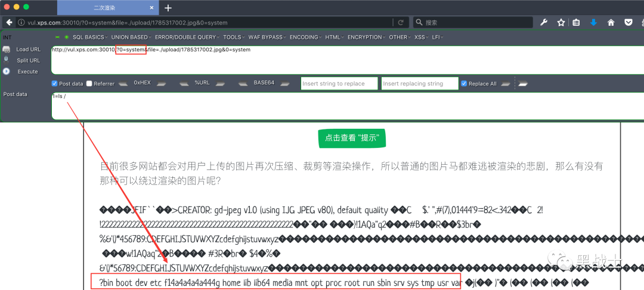
Task: Click the HackBar URL text area
Action: pos(347,60)
